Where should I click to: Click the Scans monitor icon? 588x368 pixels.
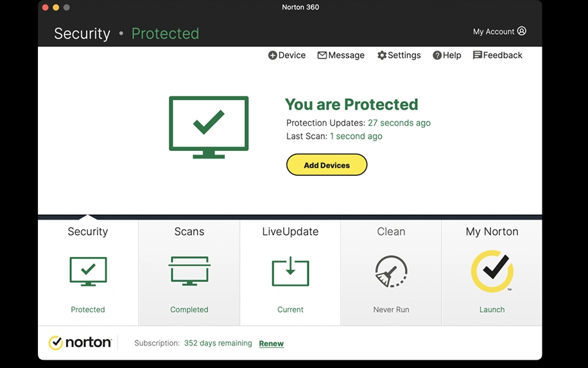(189, 271)
